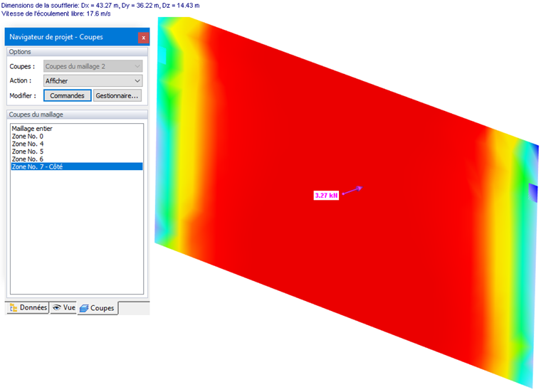This screenshot has width=541, height=392.
Task: Open the Gestionnaire... button
Action: [117, 95]
